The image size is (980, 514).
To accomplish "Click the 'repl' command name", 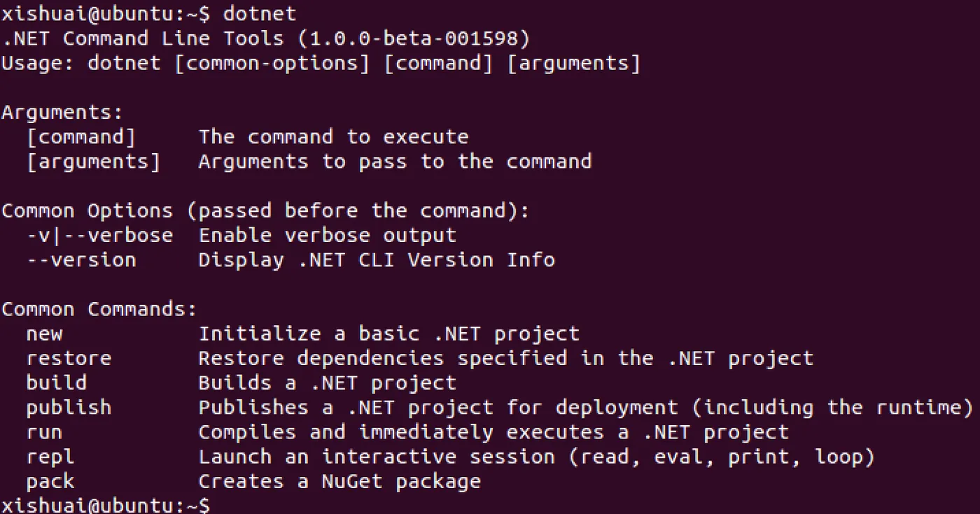I will coord(50,457).
